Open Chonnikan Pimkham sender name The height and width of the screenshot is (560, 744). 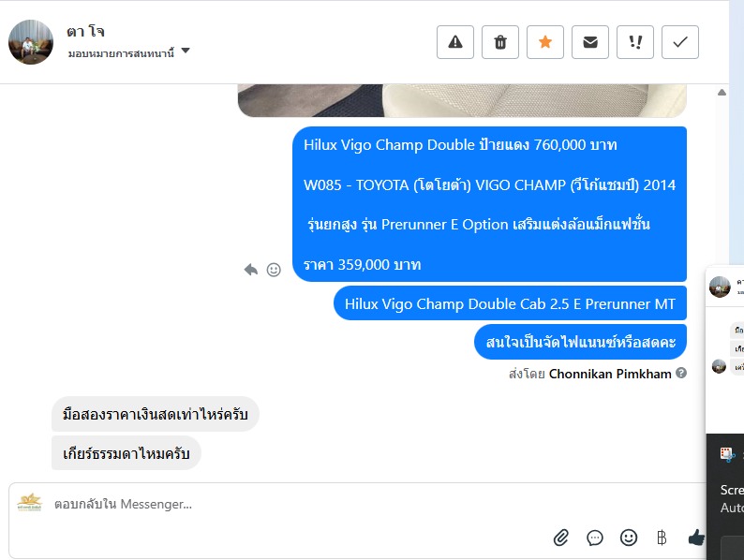tap(610, 375)
